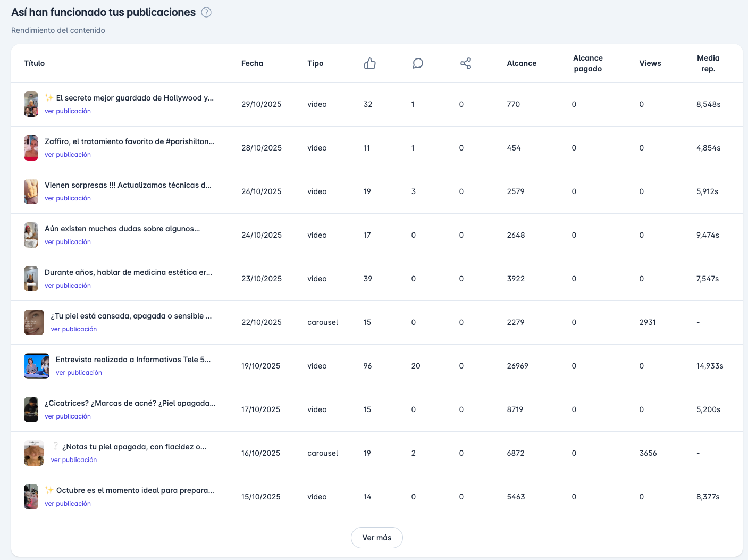
Task: Click thumbnail of Tele 5 interview post
Action: 37,366
